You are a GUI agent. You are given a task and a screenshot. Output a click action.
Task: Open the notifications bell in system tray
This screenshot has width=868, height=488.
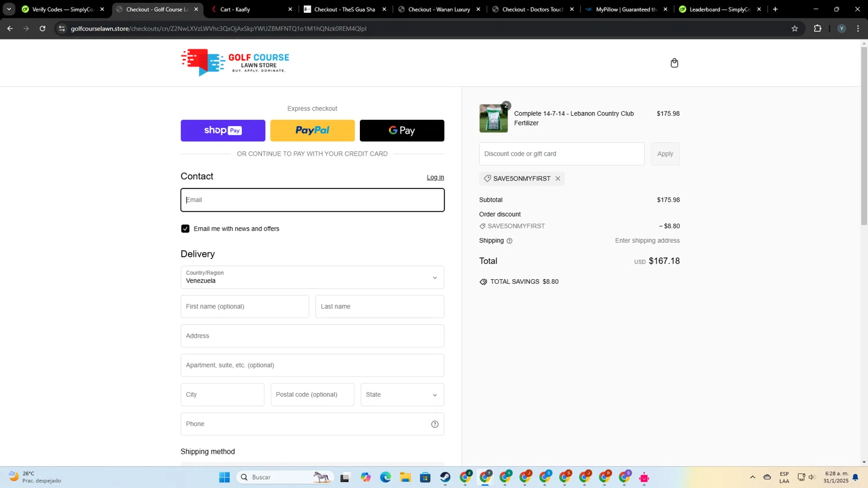855,478
